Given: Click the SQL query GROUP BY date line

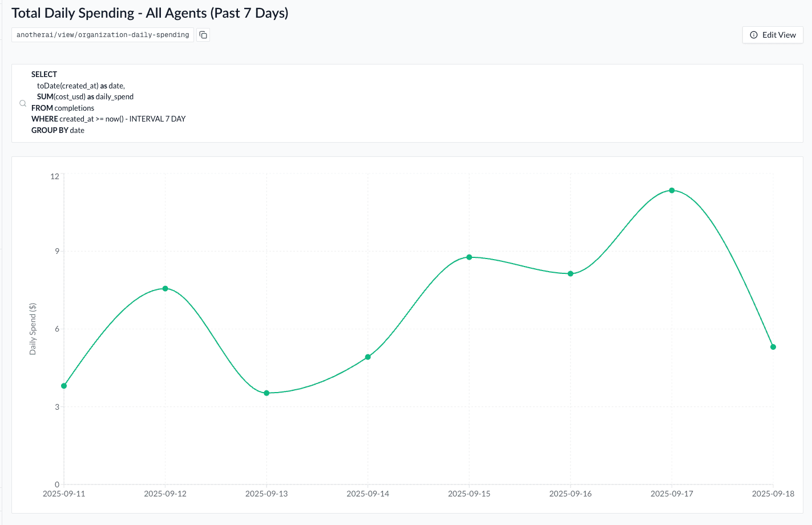Looking at the screenshot, I should (58, 130).
